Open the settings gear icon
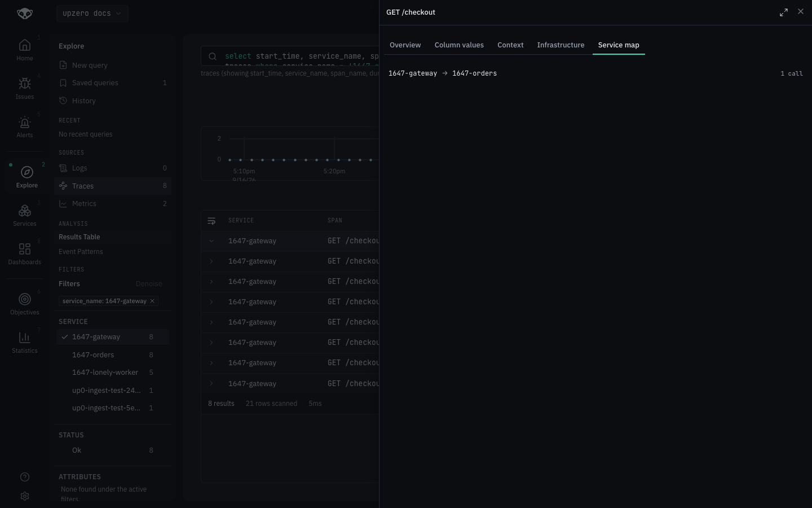 pos(25,496)
